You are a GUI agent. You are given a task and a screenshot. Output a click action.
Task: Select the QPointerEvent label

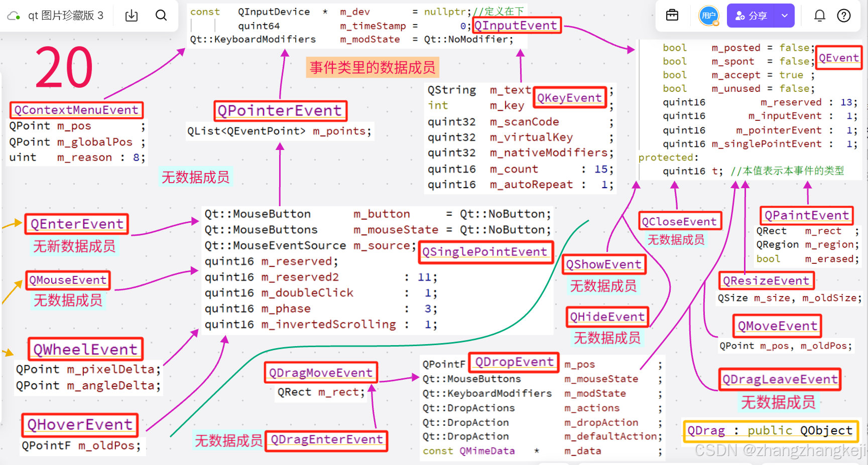coord(280,111)
